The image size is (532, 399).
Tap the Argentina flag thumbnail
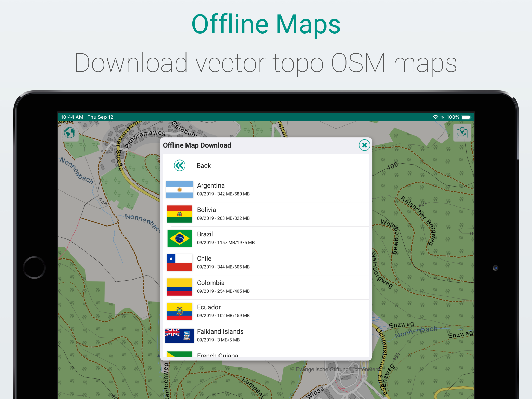pyautogui.click(x=179, y=190)
